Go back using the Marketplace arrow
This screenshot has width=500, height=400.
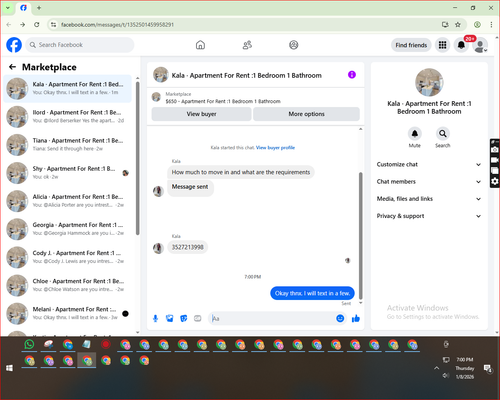12,67
